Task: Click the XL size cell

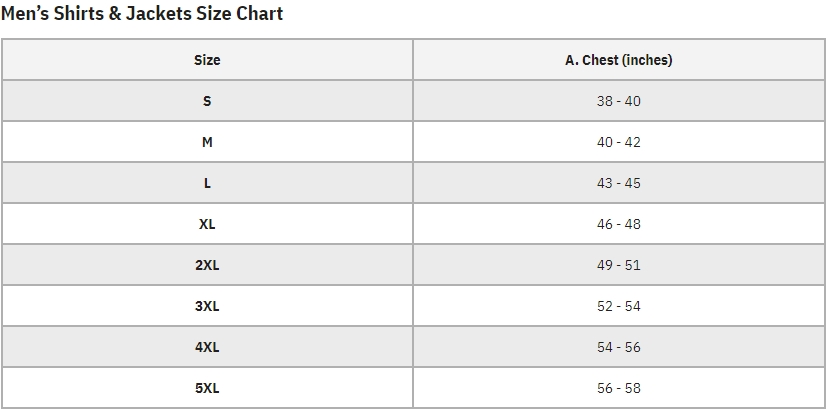Action: pyautogui.click(x=207, y=224)
